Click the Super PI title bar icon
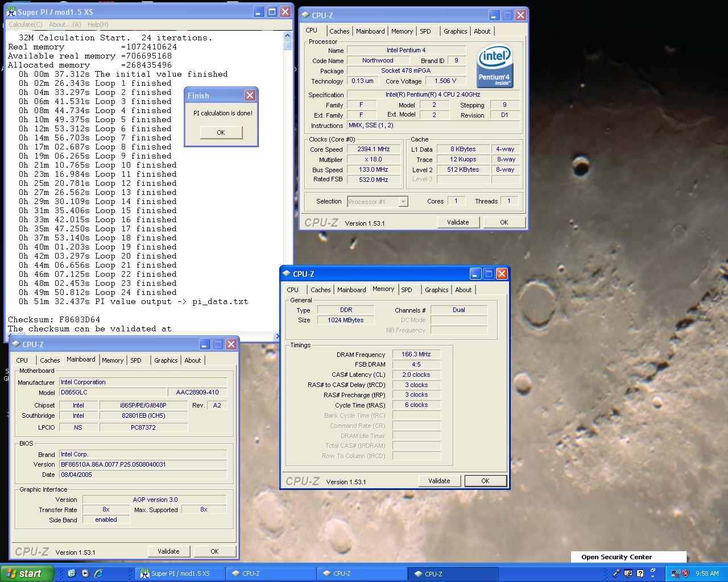 click(x=11, y=11)
